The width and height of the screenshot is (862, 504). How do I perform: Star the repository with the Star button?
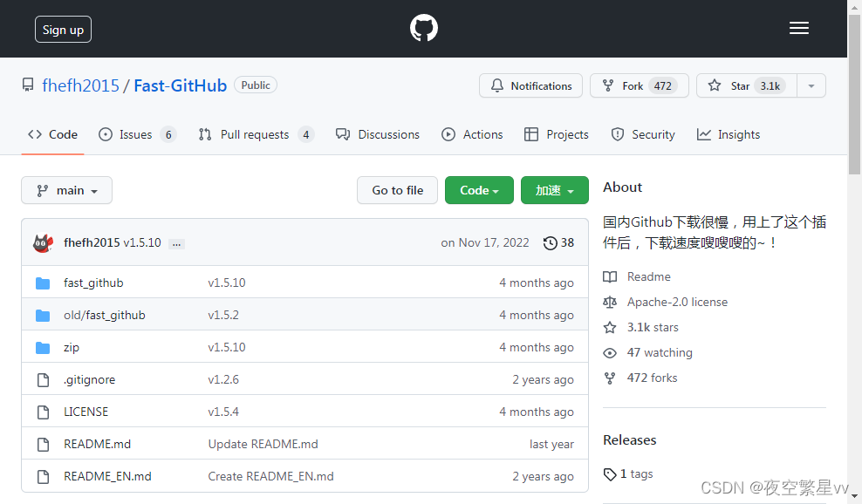[747, 85]
